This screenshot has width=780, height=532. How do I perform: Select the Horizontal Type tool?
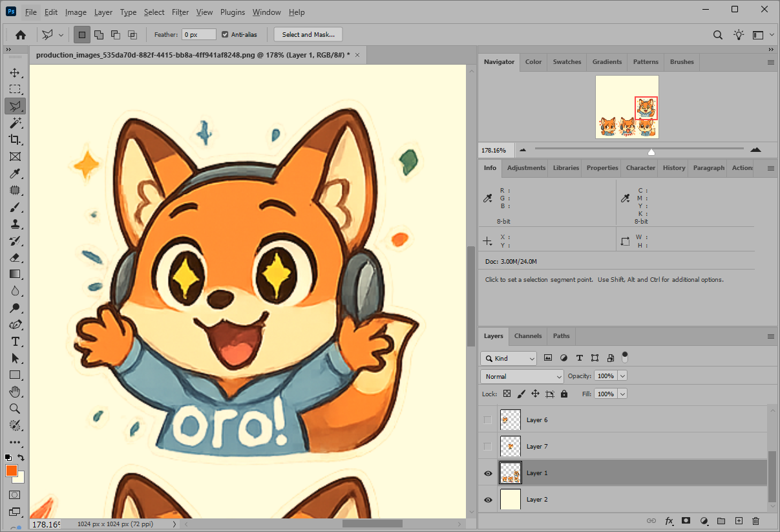15,341
